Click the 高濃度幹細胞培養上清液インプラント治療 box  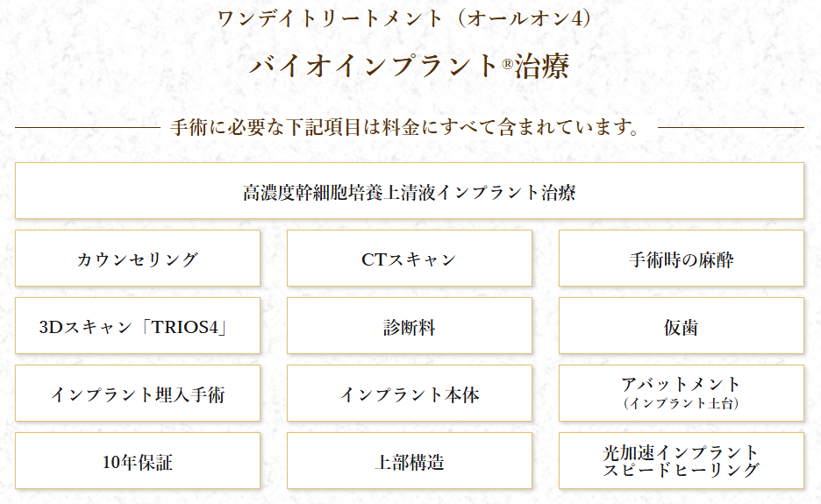click(410, 191)
